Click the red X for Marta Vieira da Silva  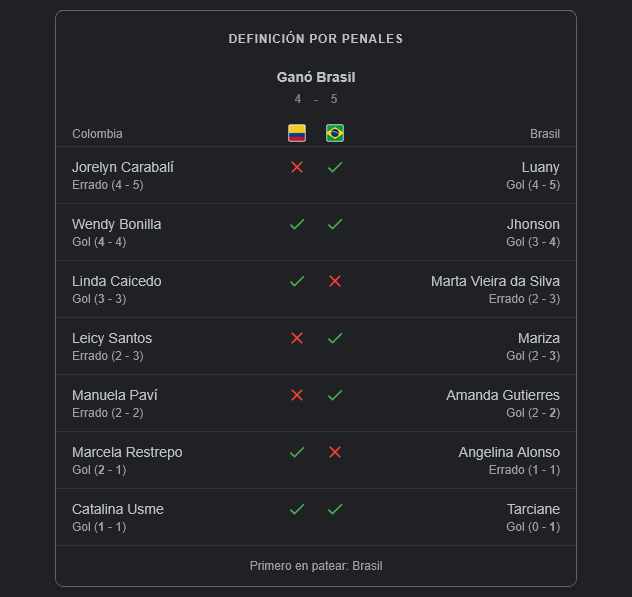tap(335, 281)
